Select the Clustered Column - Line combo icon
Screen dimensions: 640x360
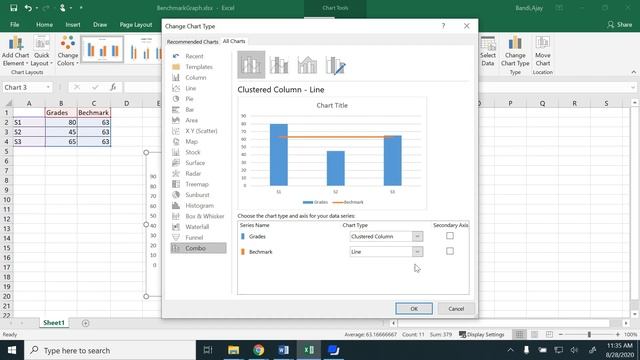tap(251, 64)
